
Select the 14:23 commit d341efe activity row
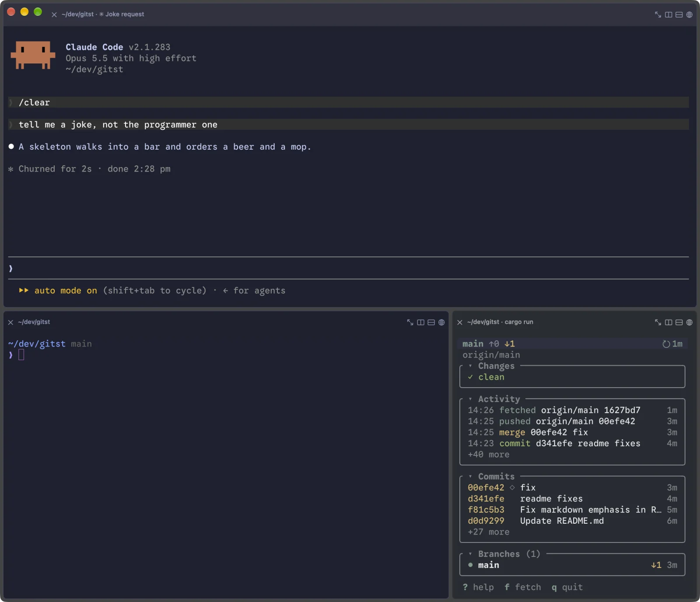click(572, 443)
